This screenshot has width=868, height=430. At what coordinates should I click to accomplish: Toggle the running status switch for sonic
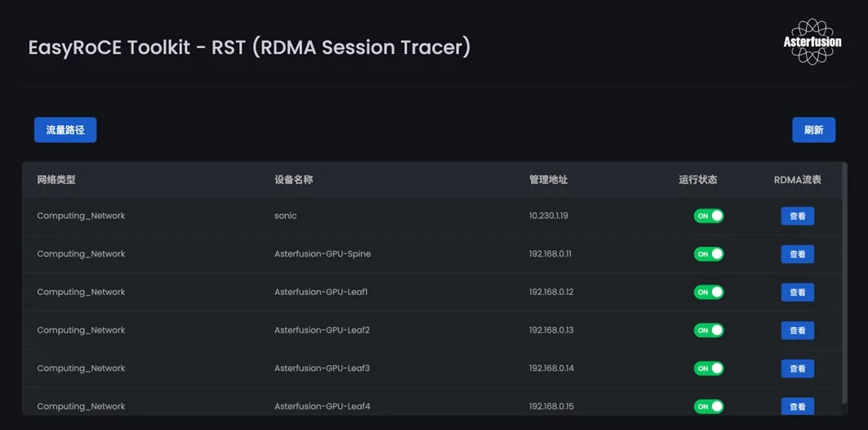pos(709,216)
